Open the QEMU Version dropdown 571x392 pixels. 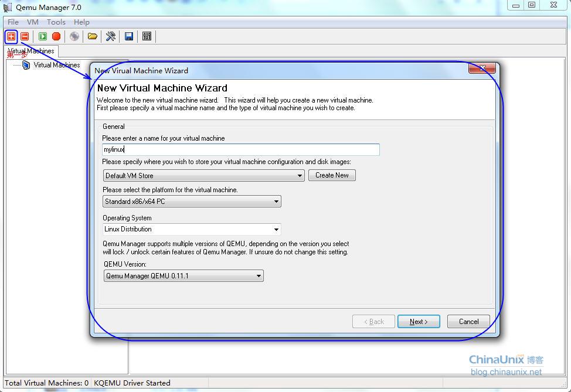point(183,276)
